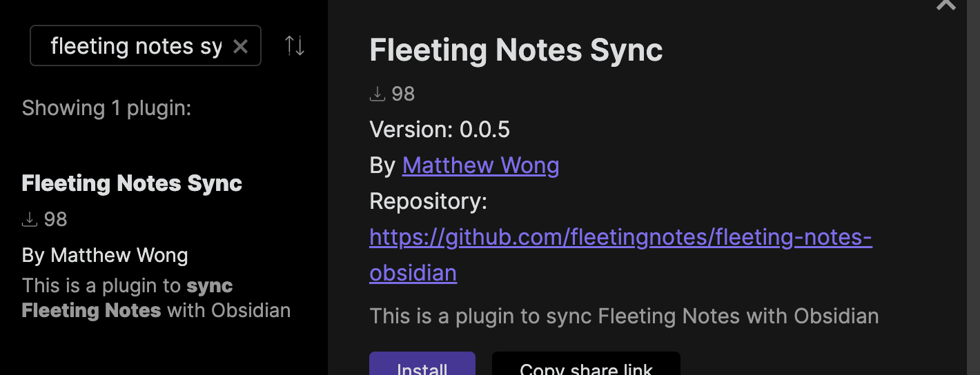Click the plugin description in the details pane
Screen dimensions: 980x375
click(x=624, y=316)
